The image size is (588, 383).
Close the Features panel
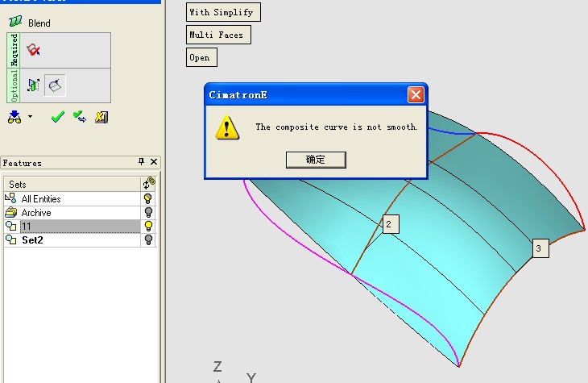(x=154, y=162)
